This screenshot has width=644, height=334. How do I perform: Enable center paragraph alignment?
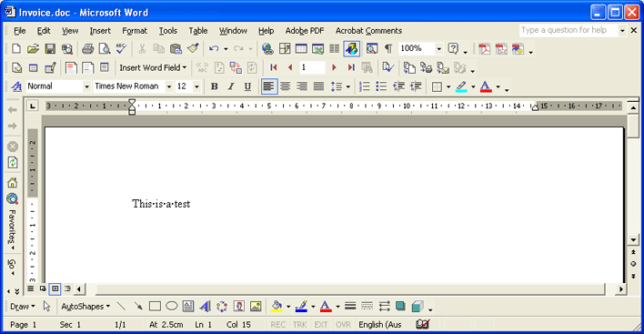(286, 86)
